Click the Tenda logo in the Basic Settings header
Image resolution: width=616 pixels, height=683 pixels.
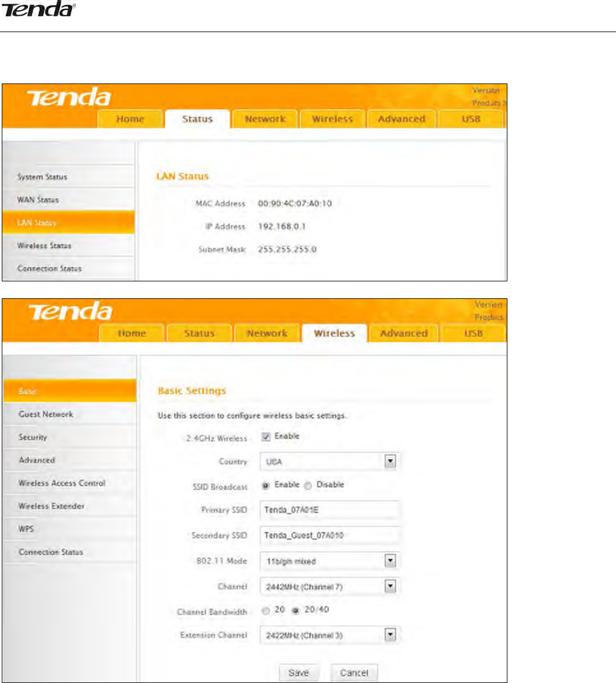coord(71,311)
